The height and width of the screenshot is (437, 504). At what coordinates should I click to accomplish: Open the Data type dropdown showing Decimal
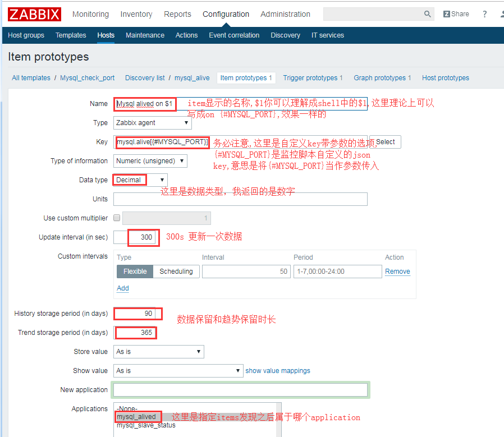139,180
